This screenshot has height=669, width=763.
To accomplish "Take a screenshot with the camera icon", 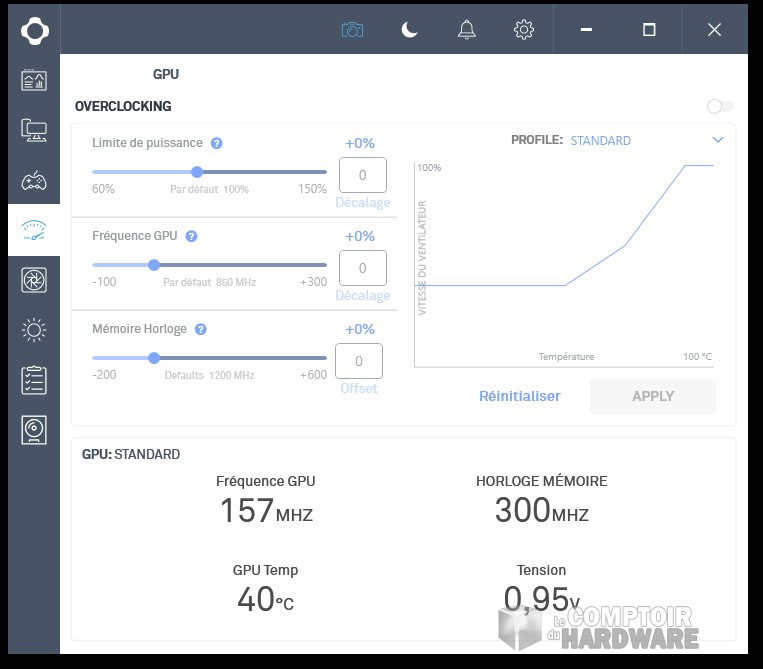I will (x=352, y=30).
